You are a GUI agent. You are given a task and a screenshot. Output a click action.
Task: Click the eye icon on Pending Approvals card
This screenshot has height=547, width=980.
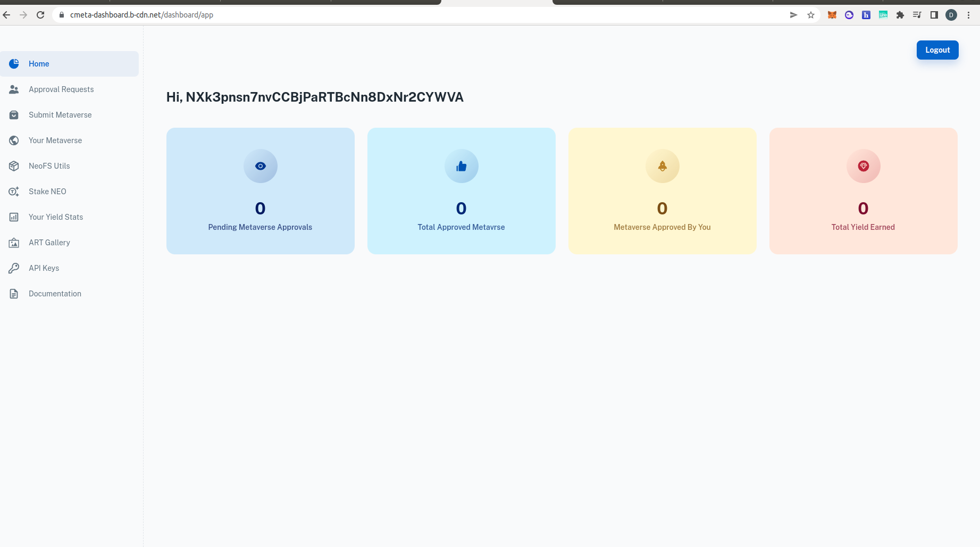click(261, 166)
